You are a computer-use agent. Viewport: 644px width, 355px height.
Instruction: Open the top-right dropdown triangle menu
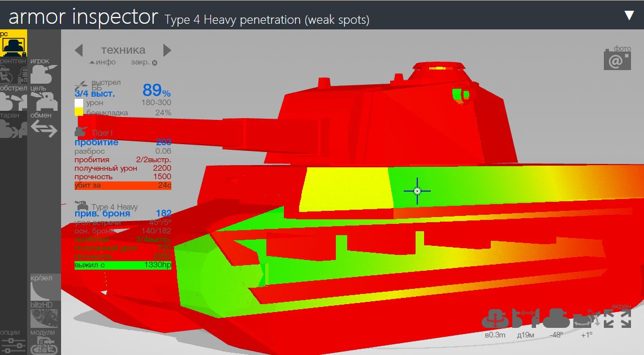(x=629, y=15)
